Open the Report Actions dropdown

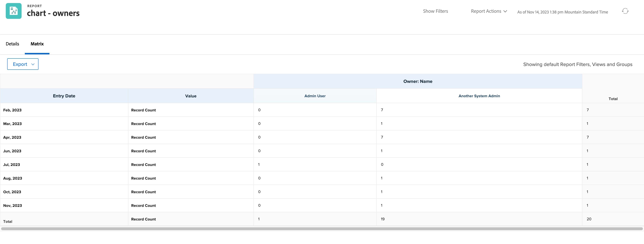point(486,11)
